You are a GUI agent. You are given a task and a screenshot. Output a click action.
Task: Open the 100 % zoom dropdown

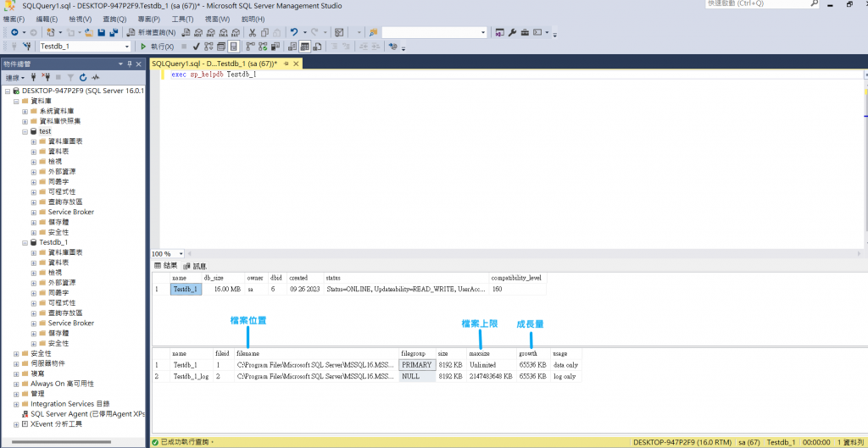pos(181,254)
